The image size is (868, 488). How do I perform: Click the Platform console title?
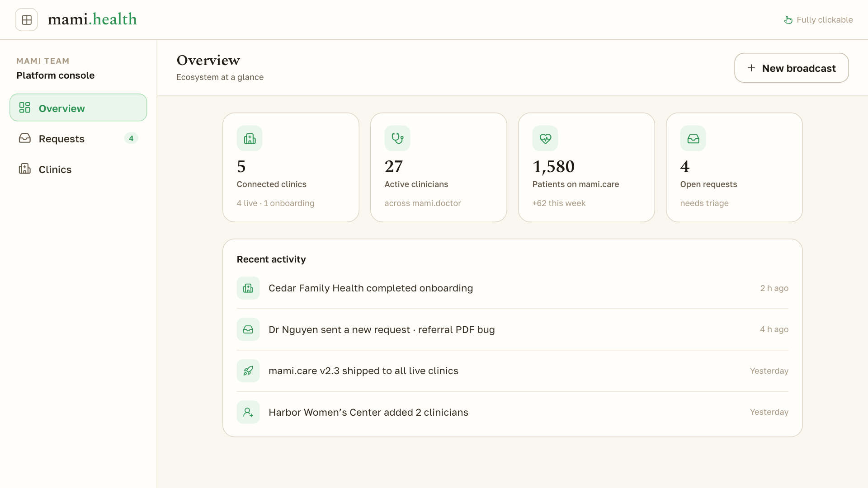point(56,75)
